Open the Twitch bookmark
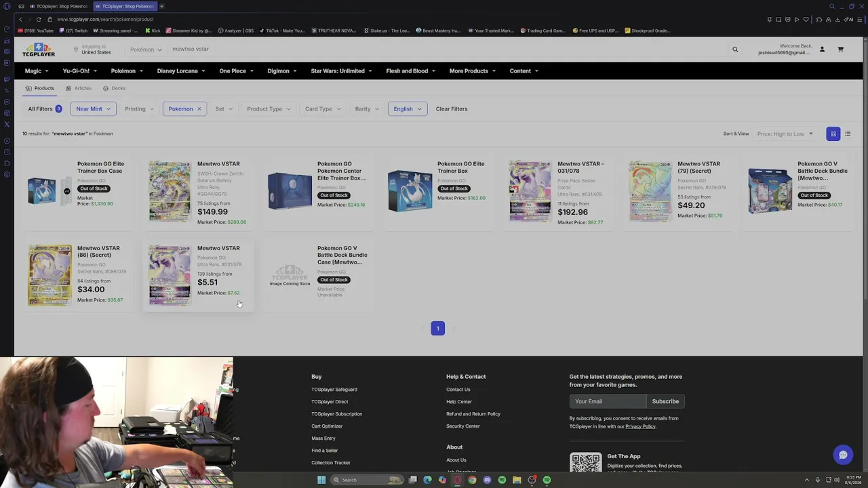The height and width of the screenshot is (488, 868). (74, 30)
